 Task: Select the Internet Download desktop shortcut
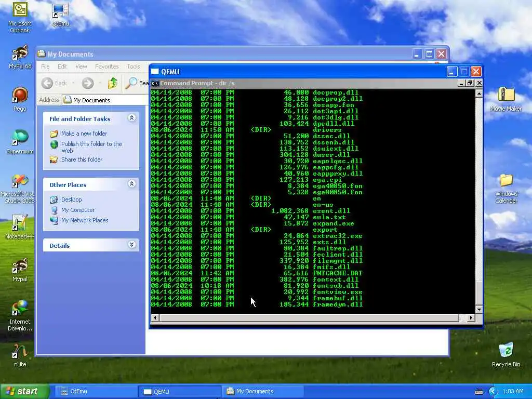(x=20, y=316)
